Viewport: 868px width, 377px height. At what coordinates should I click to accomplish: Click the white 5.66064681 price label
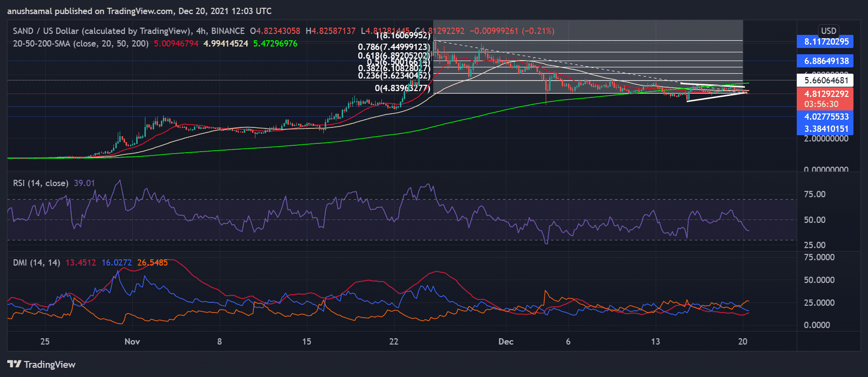[x=826, y=80]
